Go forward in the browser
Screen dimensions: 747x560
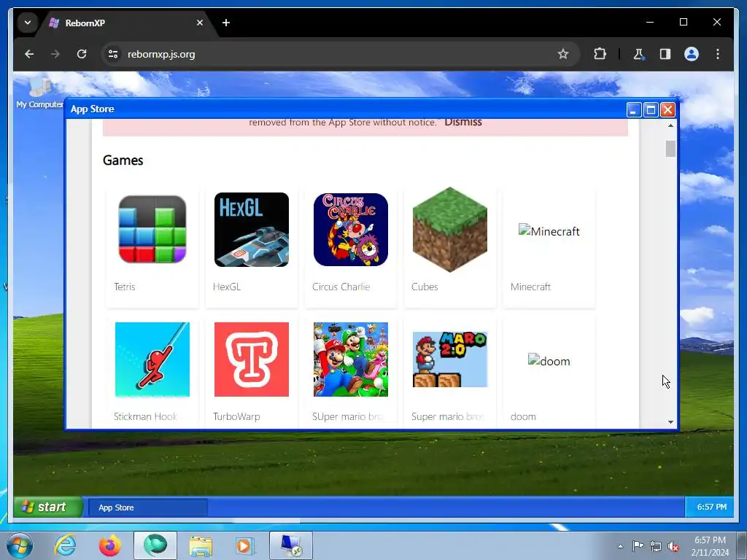point(55,54)
